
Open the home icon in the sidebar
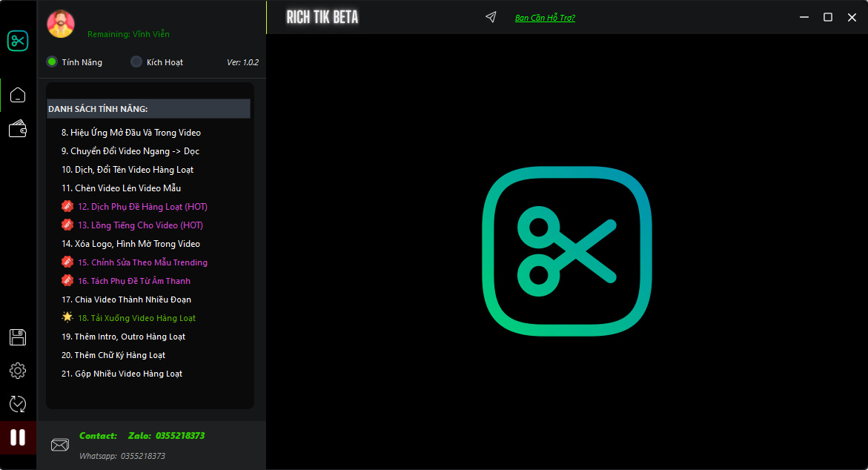click(18, 95)
